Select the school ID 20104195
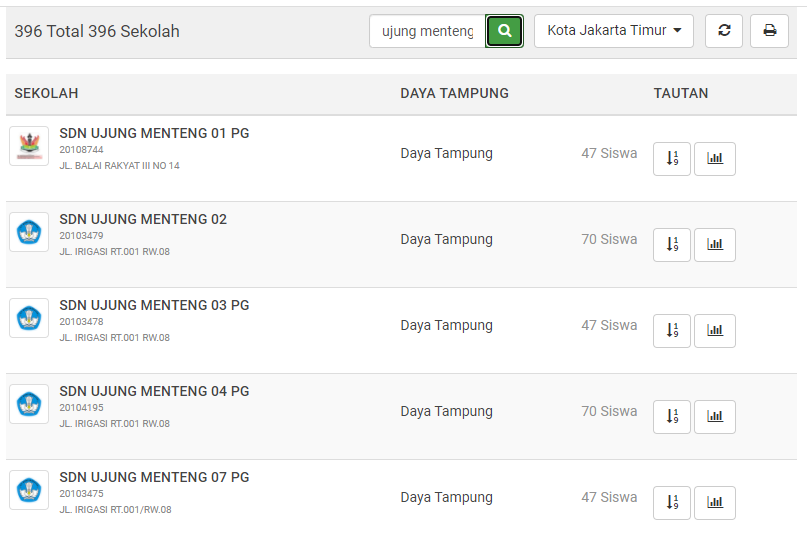This screenshot has width=807, height=548. coord(81,408)
